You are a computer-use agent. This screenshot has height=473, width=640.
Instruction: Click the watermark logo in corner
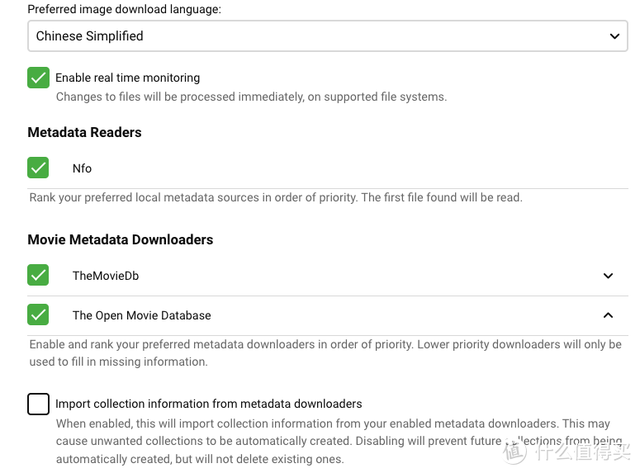click(566, 451)
